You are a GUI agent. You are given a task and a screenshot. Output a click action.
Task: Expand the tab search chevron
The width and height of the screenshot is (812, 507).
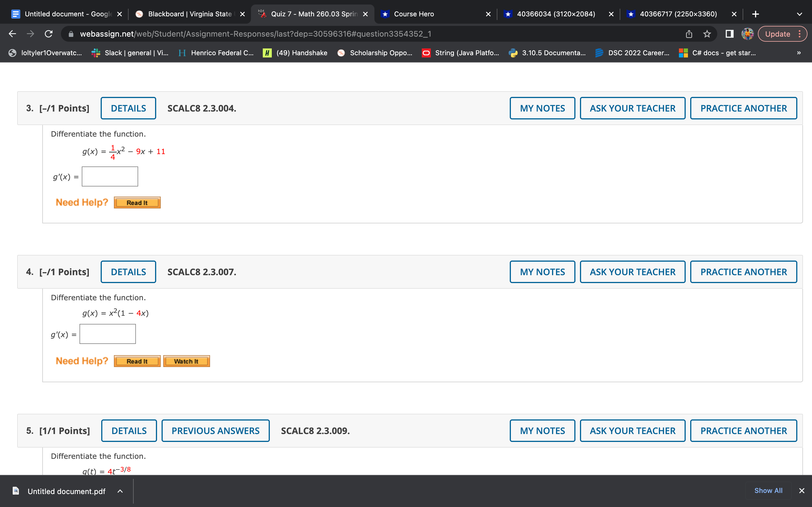pyautogui.click(x=799, y=14)
